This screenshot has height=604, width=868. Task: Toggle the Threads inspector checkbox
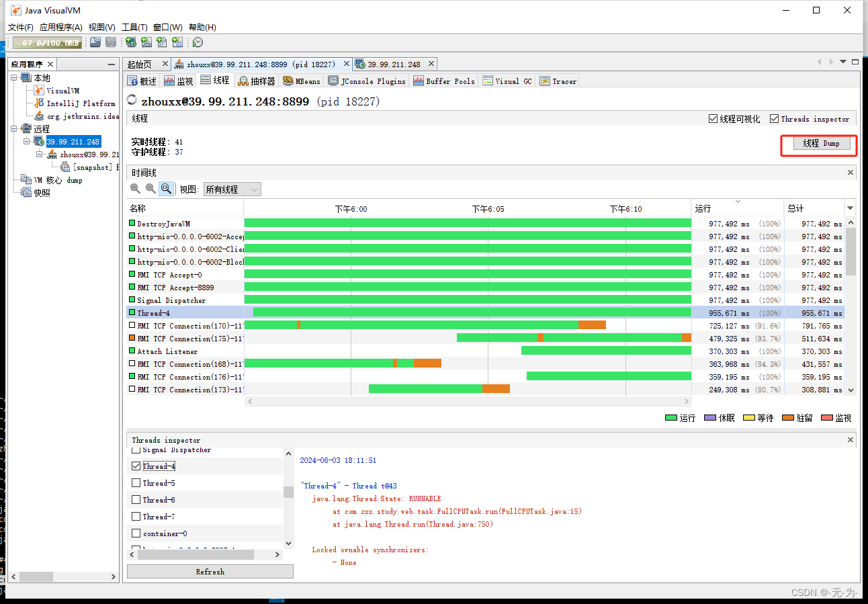tap(774, 119)
